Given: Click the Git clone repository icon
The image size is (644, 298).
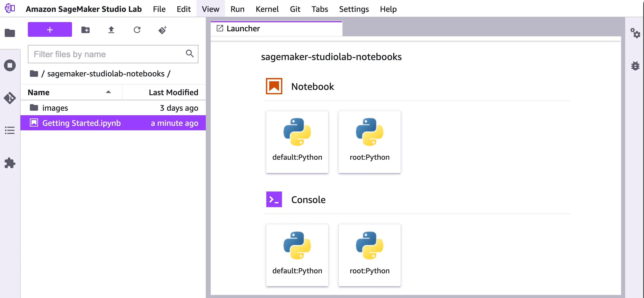Looking at the screenshot, I should [x=162, y=30].
